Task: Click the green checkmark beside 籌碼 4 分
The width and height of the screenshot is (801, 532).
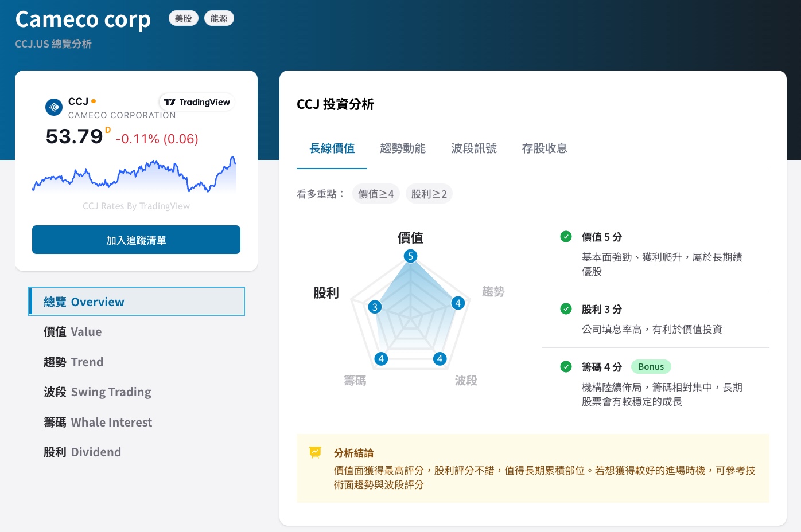Action: tap(566, 367)
